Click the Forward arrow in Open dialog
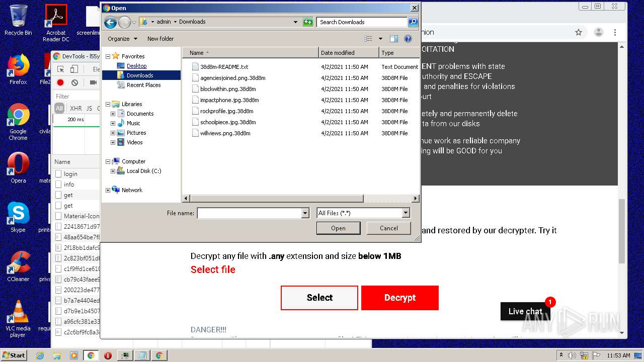This screenshot has height=362, width=644. coord(124,22)
